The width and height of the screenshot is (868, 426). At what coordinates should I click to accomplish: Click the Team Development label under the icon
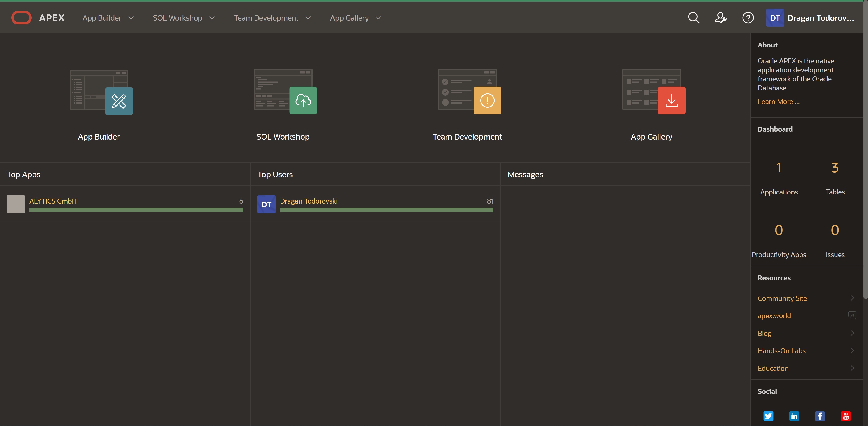click(467, 137)
